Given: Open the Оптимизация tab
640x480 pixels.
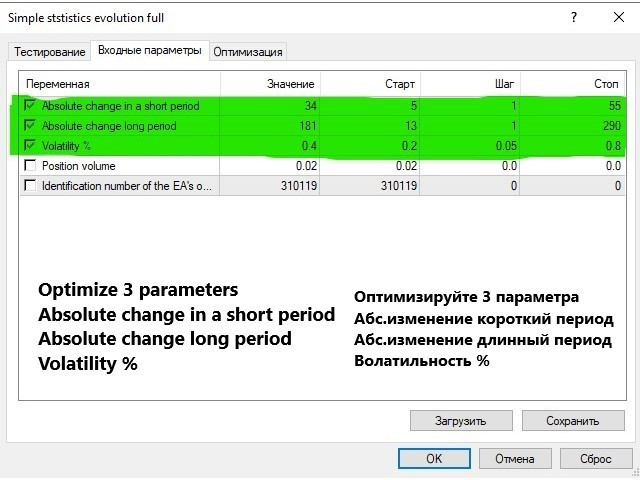Looking at the screenshot, I should point(247,51).
